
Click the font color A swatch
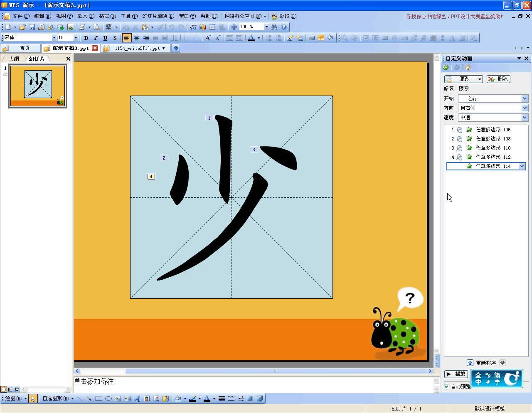(x=251, y=38)
